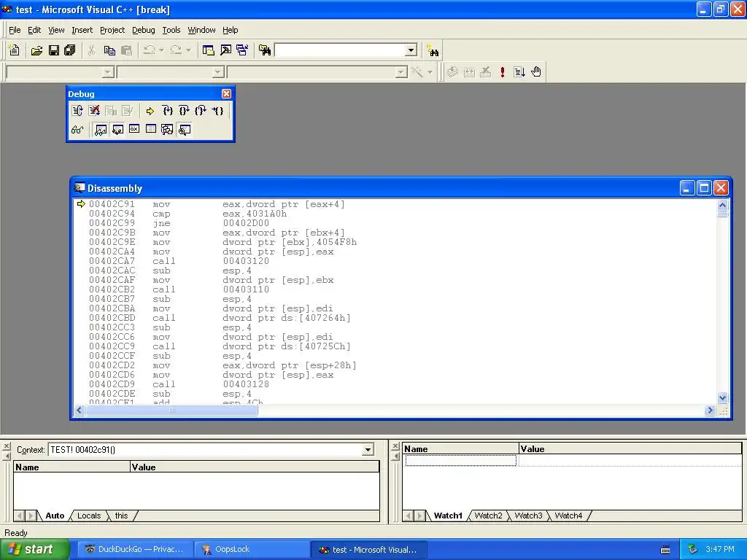
Task: Click the Disassembly vertical scrollbar up arrow
Action: click(x=722, y=205)
